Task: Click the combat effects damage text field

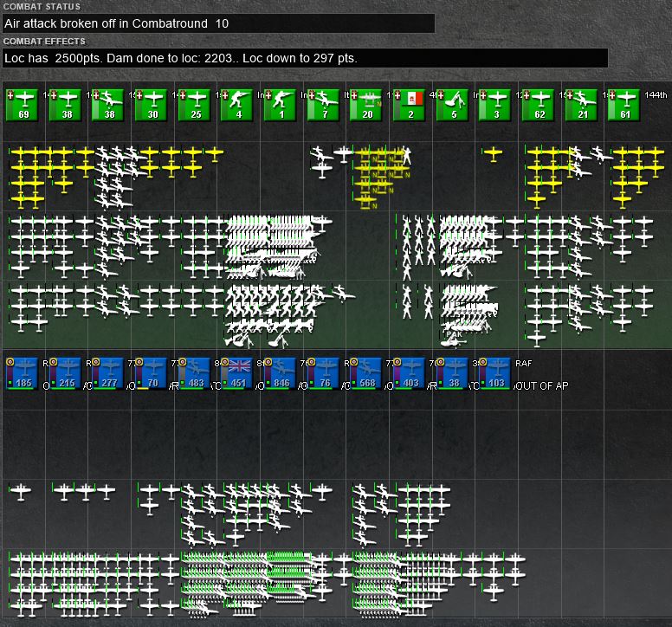Action: [x=305, y=58]
